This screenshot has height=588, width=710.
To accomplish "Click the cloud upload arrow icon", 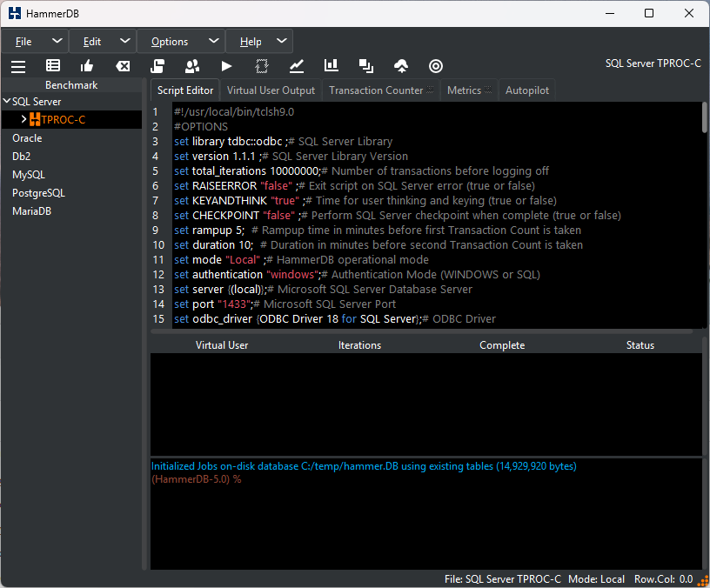I will pos(401,66).
